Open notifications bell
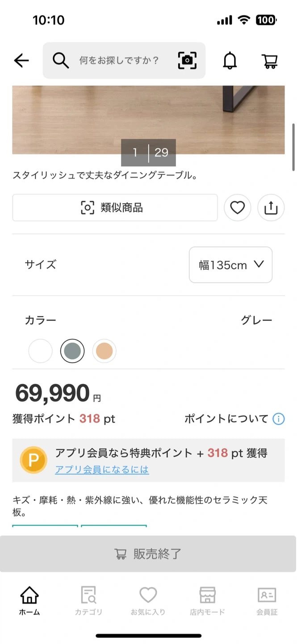This screenshot has height=644, width=297. point(230,60)
